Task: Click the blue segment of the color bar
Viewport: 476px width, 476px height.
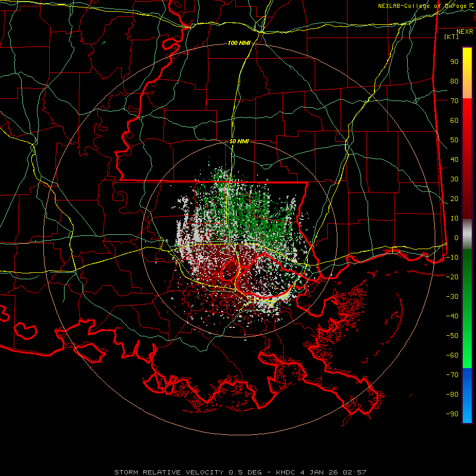Action: tap(467, 395)
